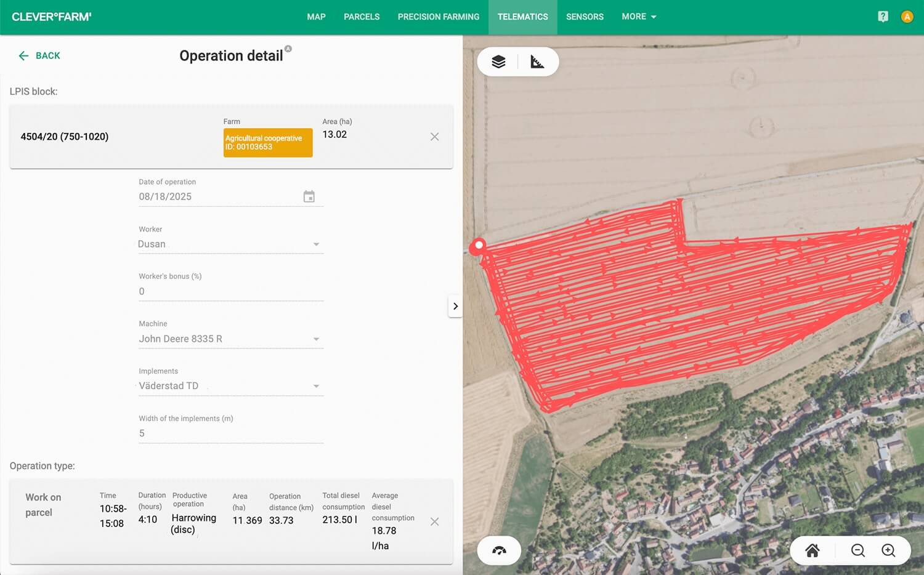Open the PRECISION FARMING tab

pyautogui.click(x=439, y=17)
